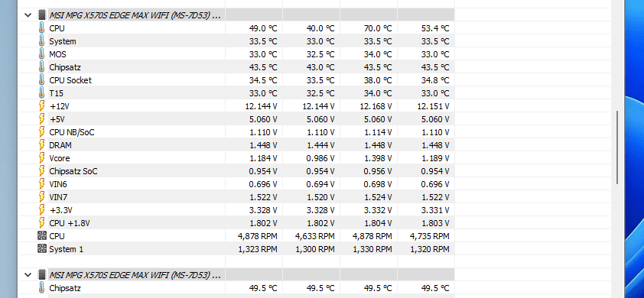
Task: Select the Chipsatz SoC voltage row
Action: pos(236,171)
